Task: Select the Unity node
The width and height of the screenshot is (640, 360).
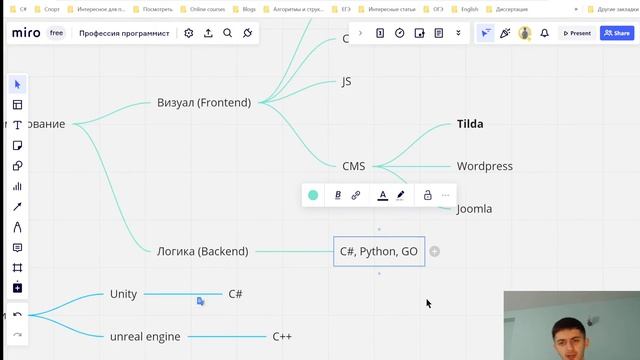Action: point(123,294)
